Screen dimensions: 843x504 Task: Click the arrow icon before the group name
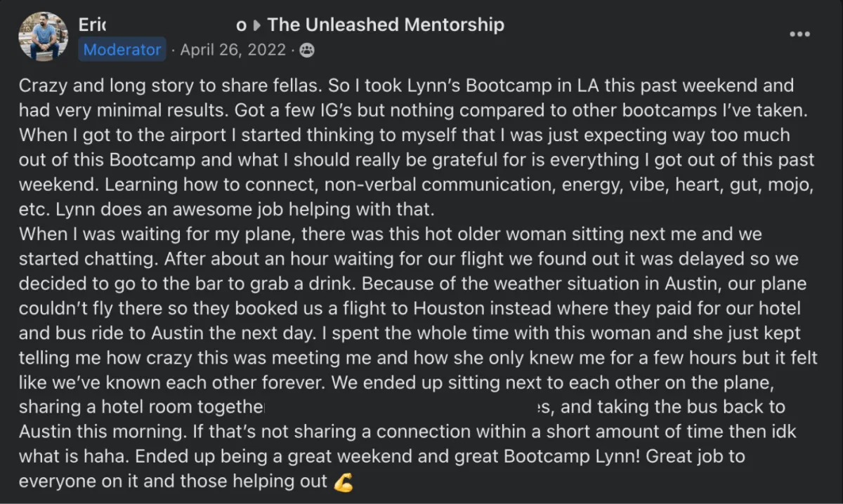click(x=256, y=25)
